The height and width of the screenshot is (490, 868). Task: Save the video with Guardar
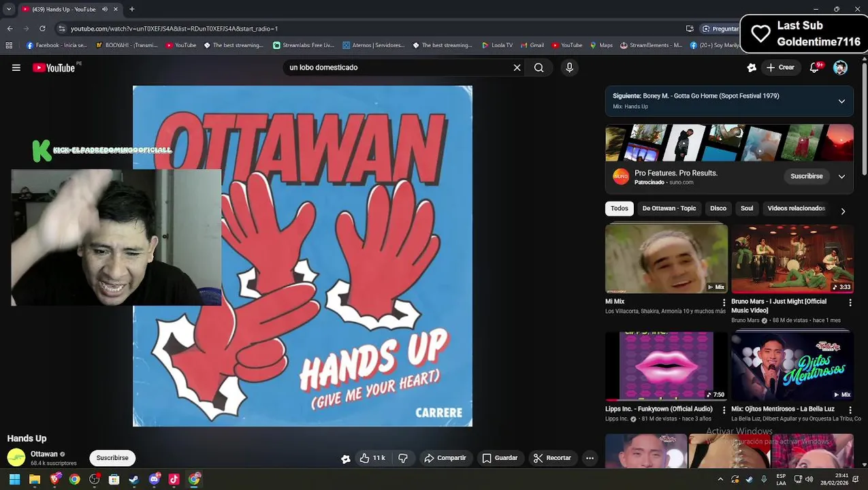[500, 458]
